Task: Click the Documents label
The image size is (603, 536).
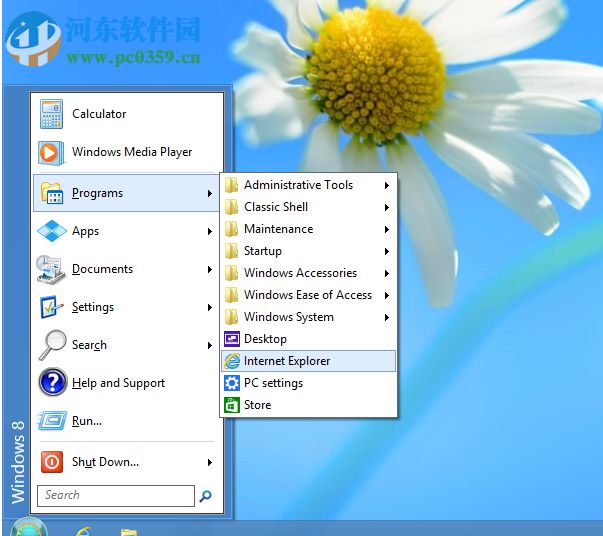Action: [x=102, y=269]
